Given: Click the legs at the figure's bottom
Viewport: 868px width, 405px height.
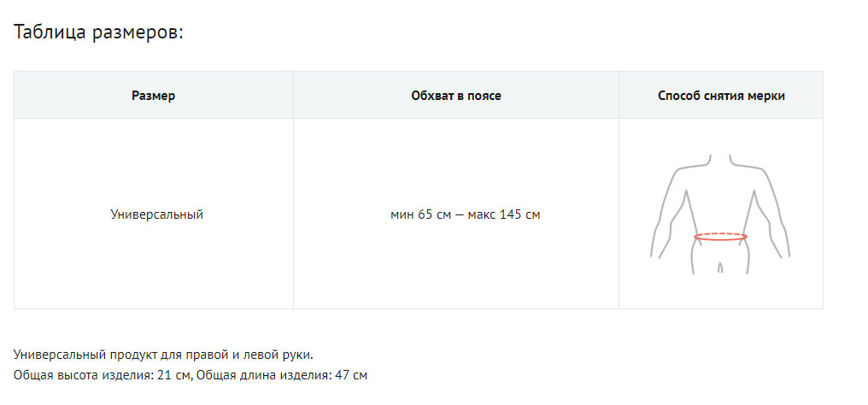Looking at the screenshot, I should (x=720, y=261).
